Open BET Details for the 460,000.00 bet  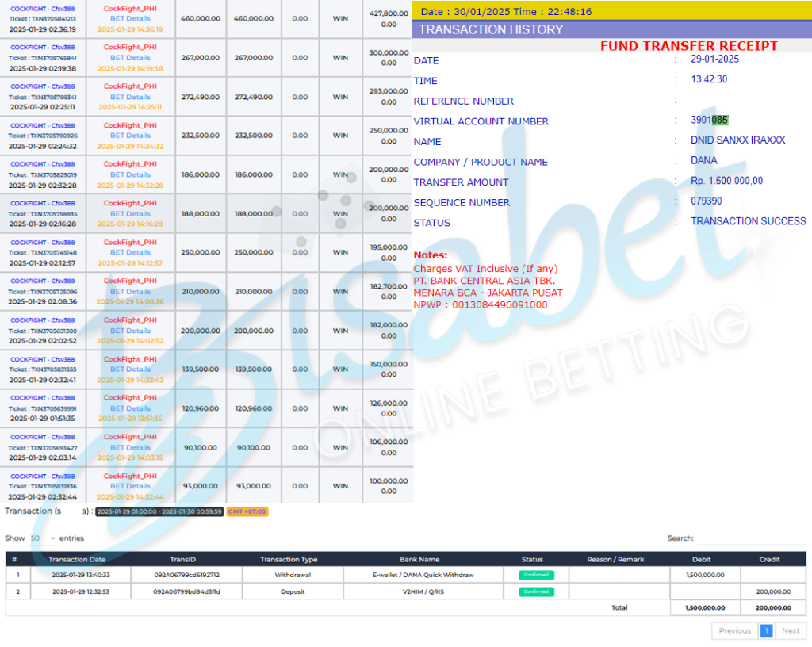tap(130, 18)
